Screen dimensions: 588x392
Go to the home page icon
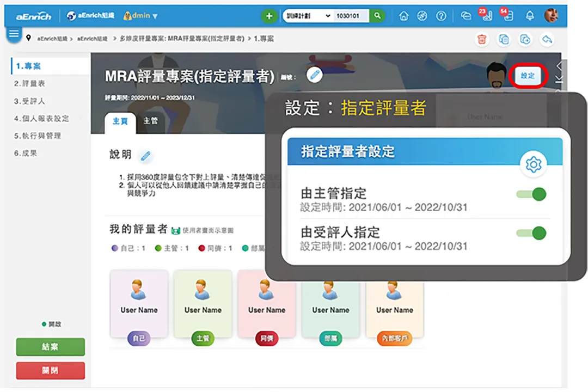tap(403, 16)
